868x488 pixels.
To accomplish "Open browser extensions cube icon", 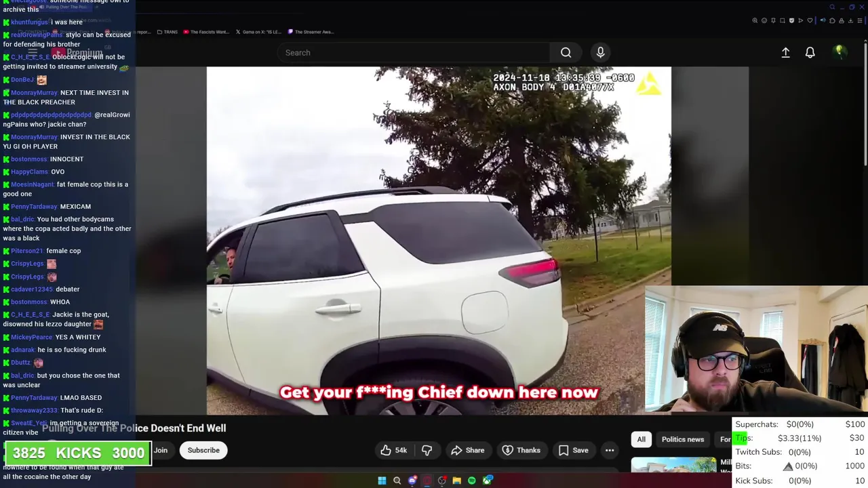I will [x=832, y=20].
